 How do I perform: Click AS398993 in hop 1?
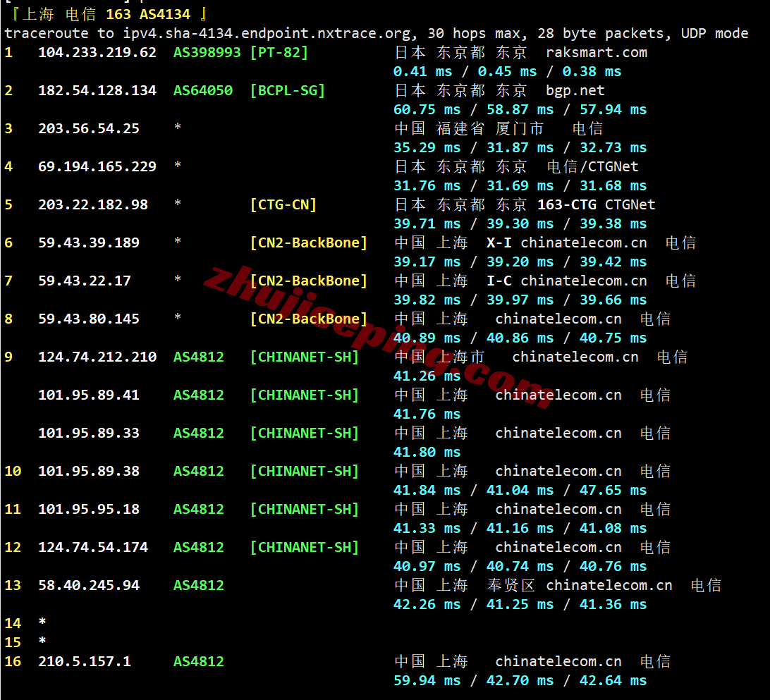point(207,53)
